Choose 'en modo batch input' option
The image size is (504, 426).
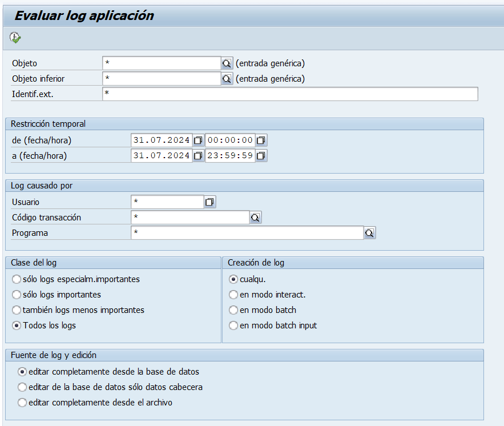tap(233, 325)
